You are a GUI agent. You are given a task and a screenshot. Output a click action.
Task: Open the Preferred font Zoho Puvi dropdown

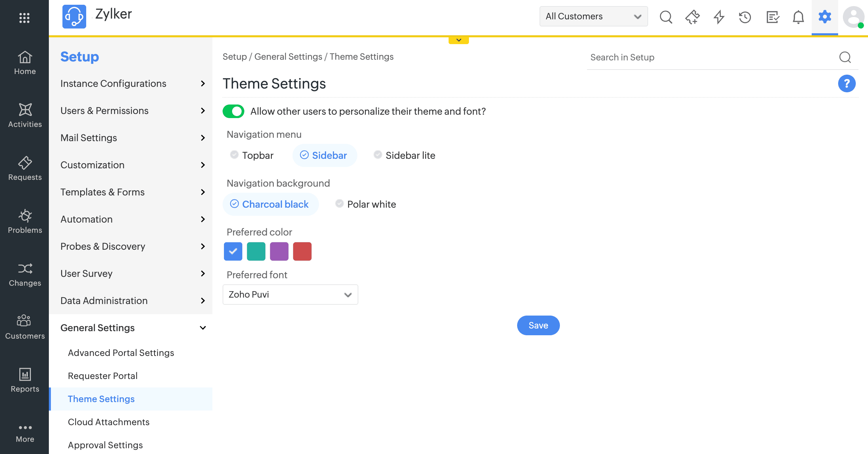(x=290, y=295)
